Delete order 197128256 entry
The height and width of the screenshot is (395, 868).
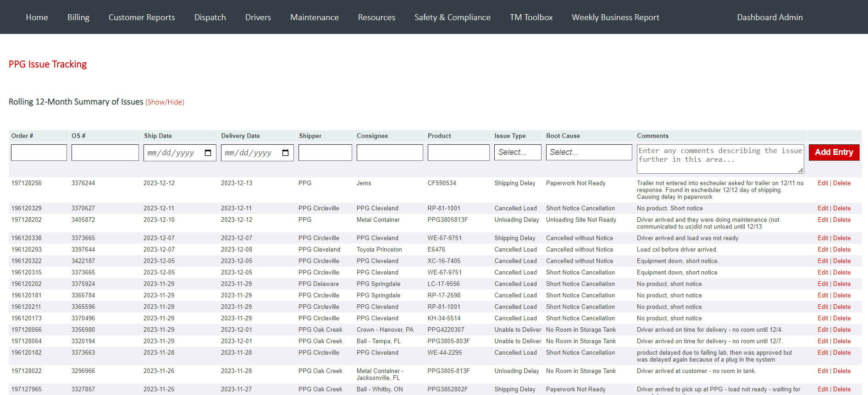842,183
